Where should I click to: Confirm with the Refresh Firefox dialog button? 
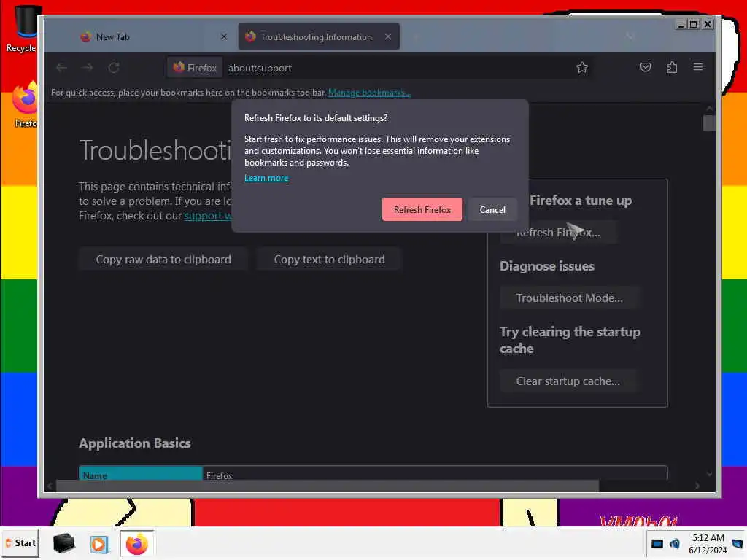pyautogui.click(x=422, y=209)
